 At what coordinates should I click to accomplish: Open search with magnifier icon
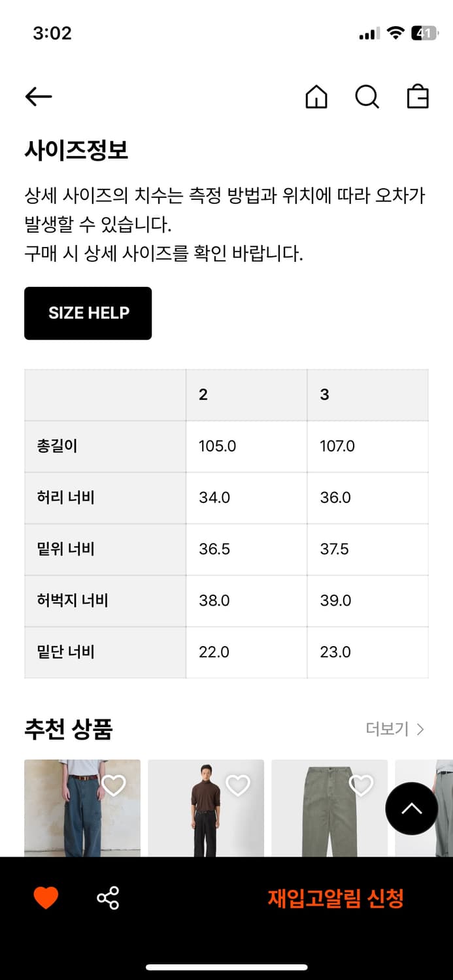tap(367, 97)
